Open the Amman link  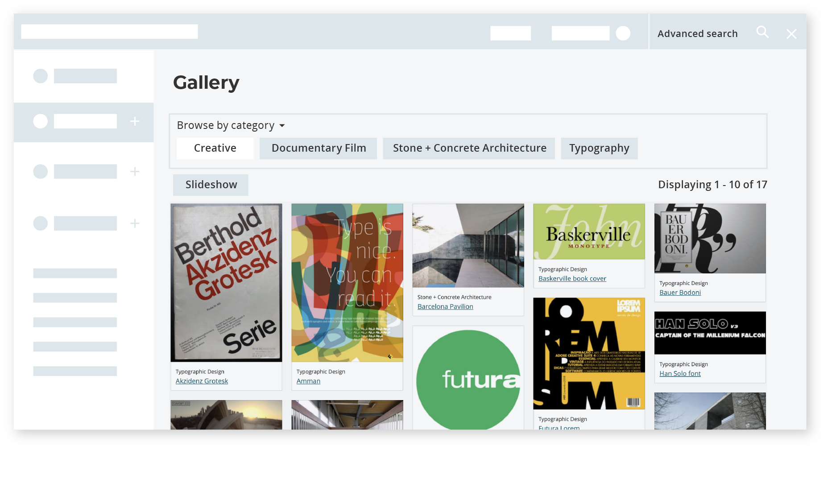308,381
